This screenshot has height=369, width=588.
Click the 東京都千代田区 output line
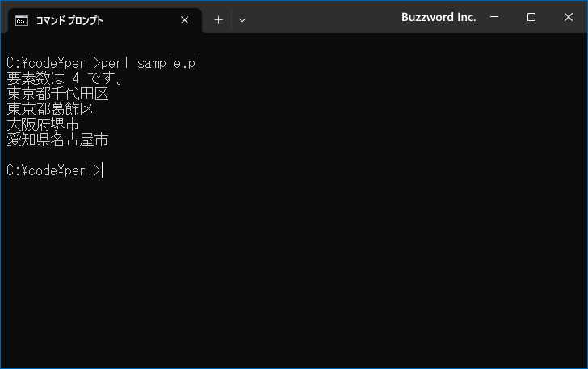[x=57, y=94]
